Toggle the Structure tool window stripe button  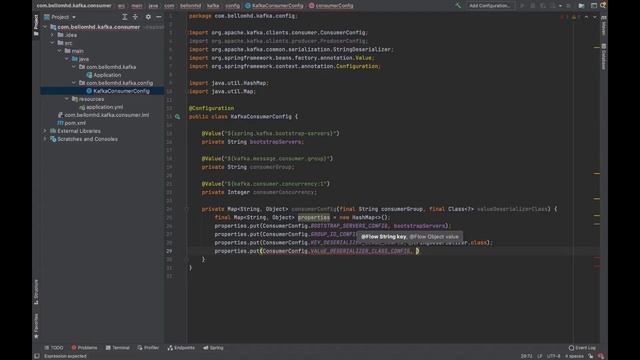coord(36,292)
